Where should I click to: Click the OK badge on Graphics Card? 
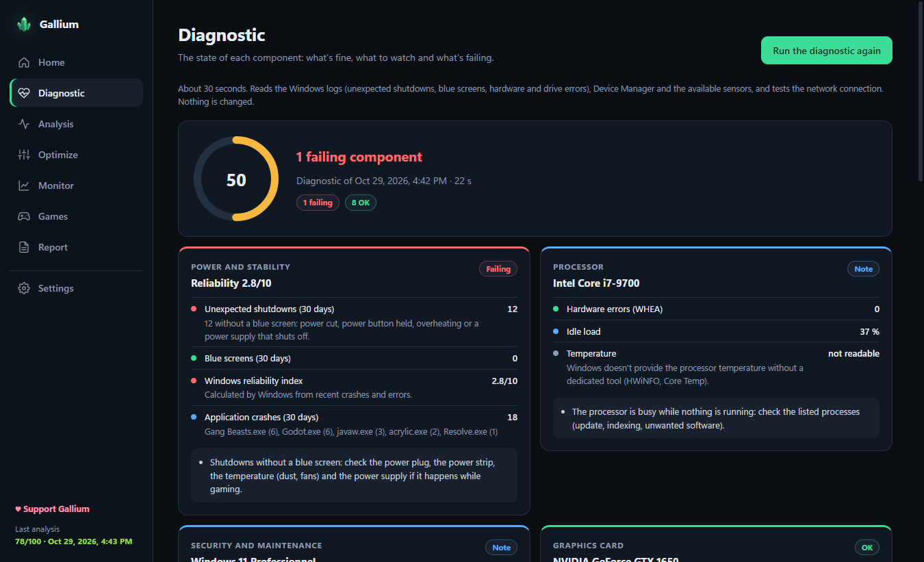pos(867,548)
